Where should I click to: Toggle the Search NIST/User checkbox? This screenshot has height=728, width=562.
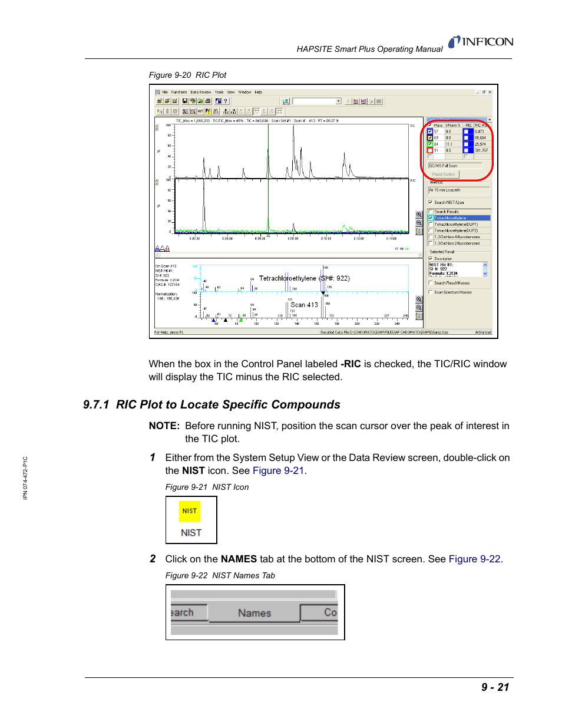431,202
